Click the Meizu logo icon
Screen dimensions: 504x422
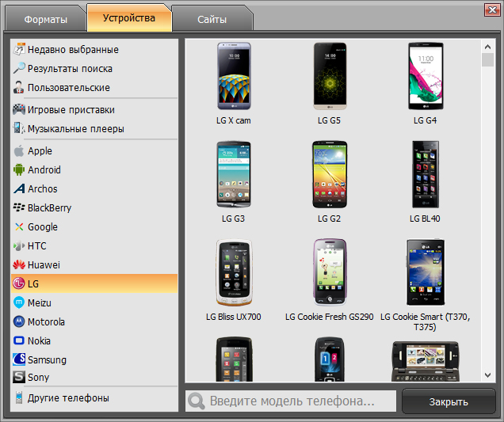19,302
